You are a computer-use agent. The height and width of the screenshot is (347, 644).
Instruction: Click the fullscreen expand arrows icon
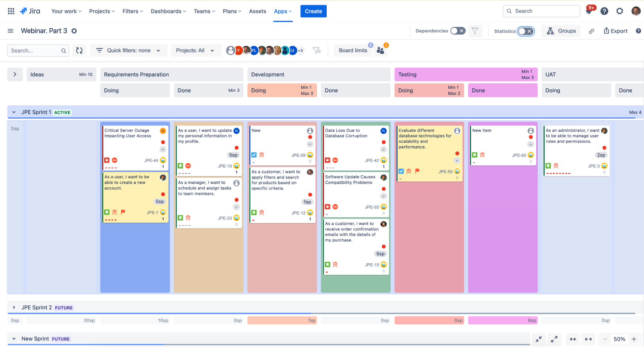pos(554,339)
